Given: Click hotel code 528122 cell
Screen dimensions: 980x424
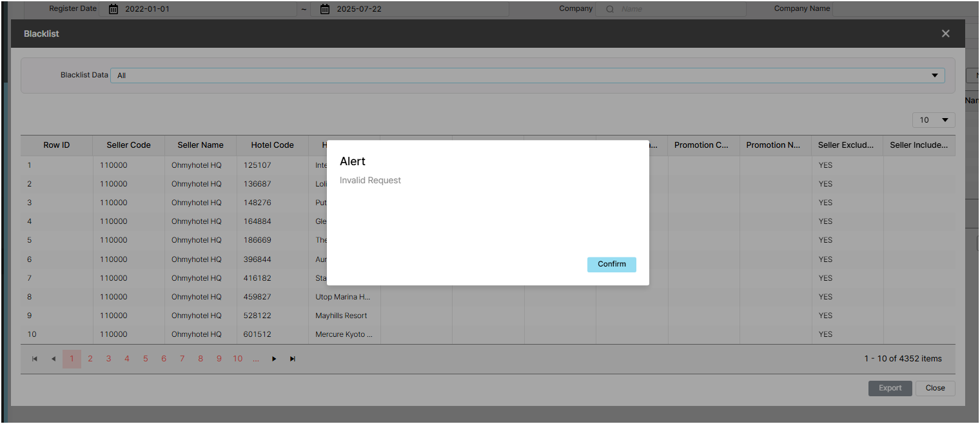Looking at the screenshot, I should [273, 316].
